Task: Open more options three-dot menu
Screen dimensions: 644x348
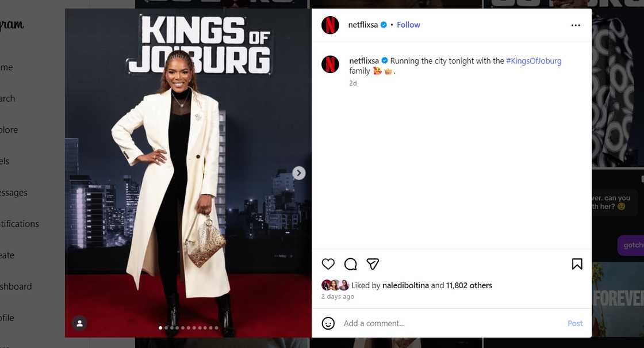Action: [x=576, y=25]
